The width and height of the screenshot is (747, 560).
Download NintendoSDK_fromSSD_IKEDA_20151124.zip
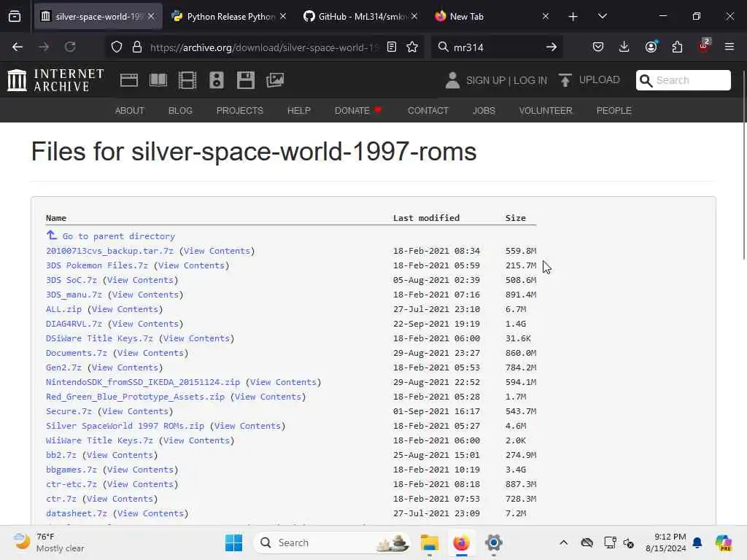(142, 382)
